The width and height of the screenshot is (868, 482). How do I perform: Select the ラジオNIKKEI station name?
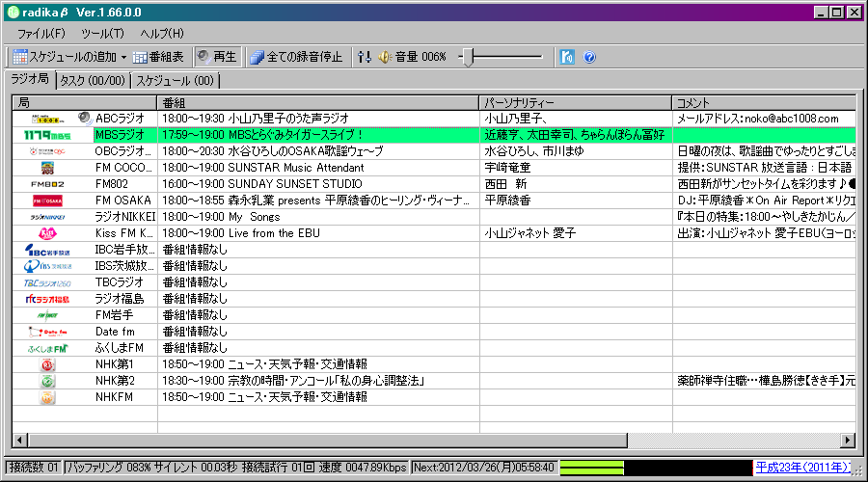click(x=125, y=217)
